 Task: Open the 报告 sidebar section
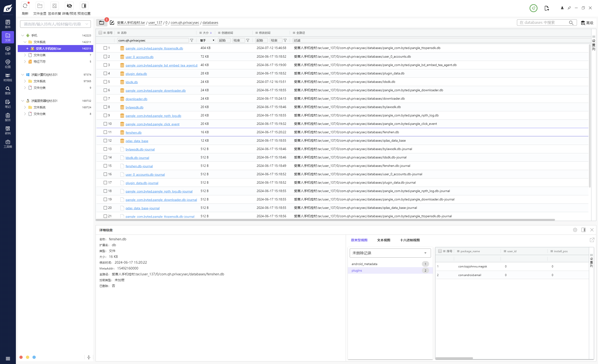(x=8, y=117)
